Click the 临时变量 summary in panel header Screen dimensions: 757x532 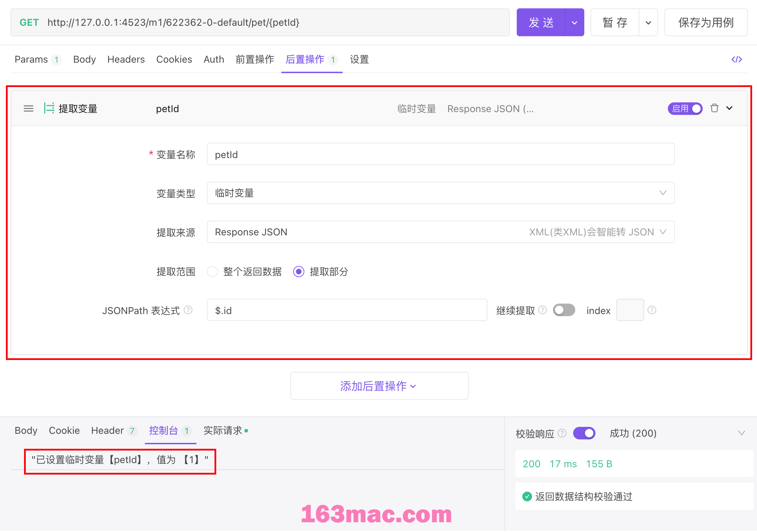(416, 109)
